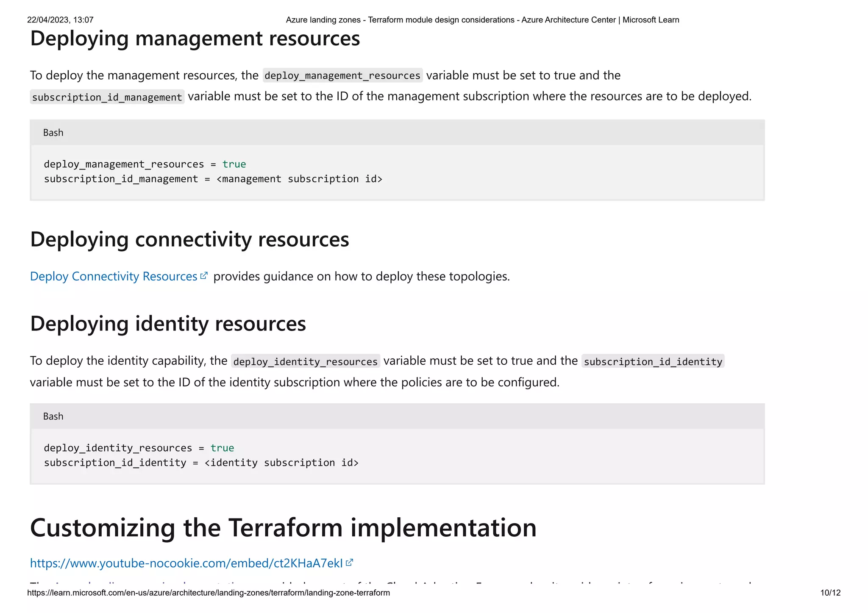868x613 pixels.
Task: Click the 10/12 page number
Action: click(x=830, y=593)
